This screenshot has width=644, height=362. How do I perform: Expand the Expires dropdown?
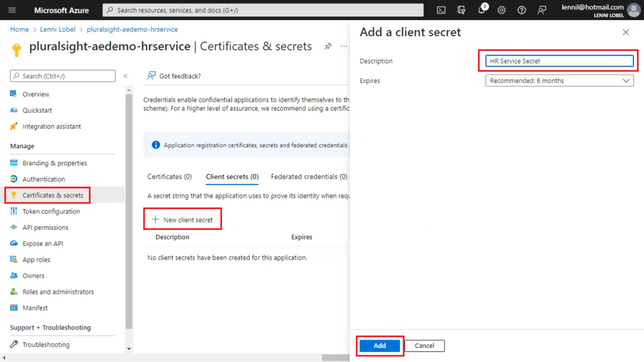tap(559, 80)
